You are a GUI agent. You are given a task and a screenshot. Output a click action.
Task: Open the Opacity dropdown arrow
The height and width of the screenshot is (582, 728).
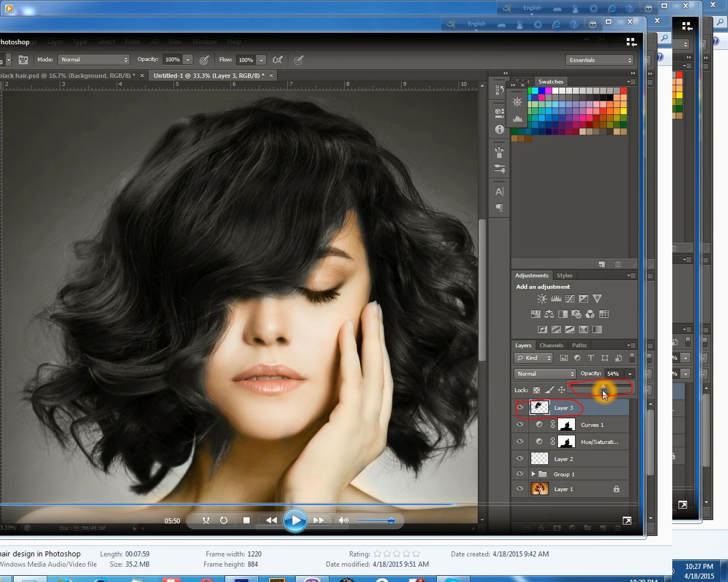click(630, 373)
